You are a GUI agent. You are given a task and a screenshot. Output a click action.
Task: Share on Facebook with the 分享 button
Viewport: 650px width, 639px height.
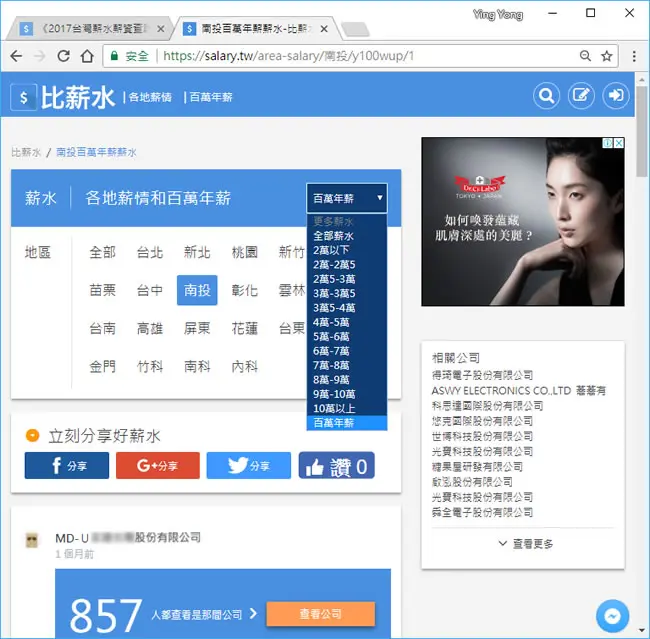coord(67,465)
